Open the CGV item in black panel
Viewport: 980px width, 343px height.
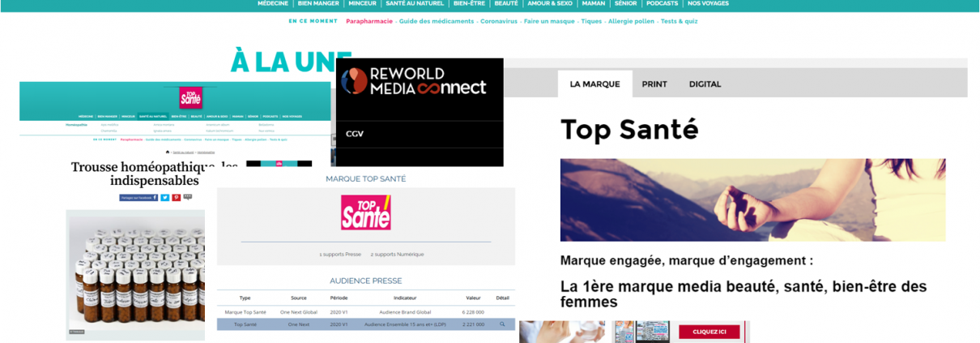coord(354,134)
